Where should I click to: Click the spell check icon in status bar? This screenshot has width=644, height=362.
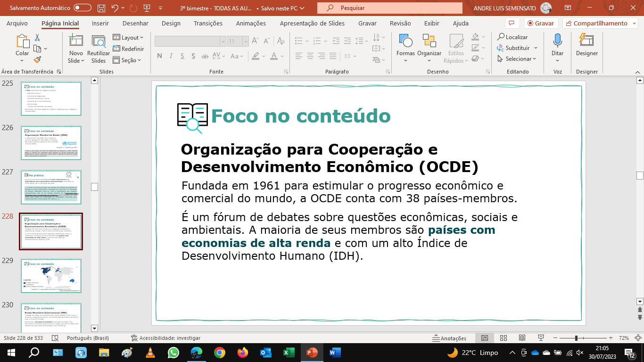coord(55,338)
